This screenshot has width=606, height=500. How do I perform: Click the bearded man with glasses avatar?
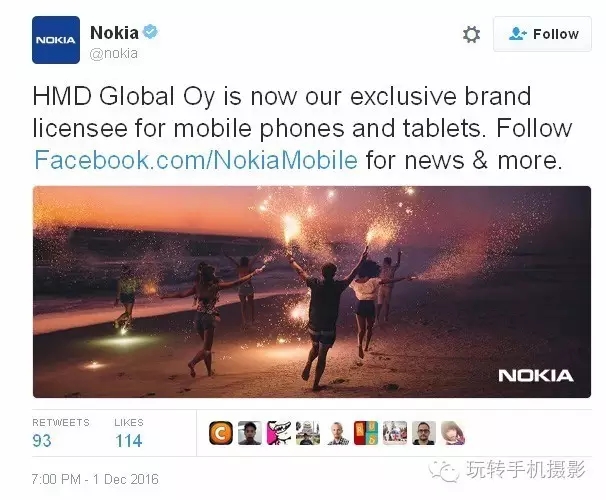point(424,433)
